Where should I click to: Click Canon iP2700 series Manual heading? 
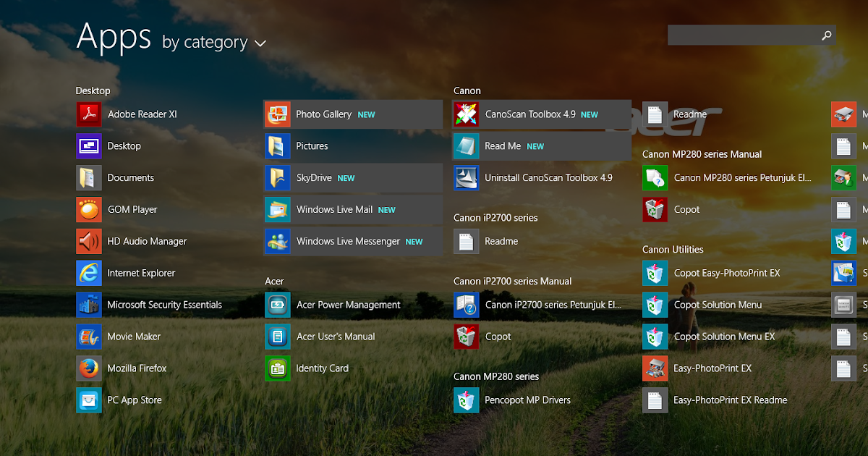tap(513, 282)
